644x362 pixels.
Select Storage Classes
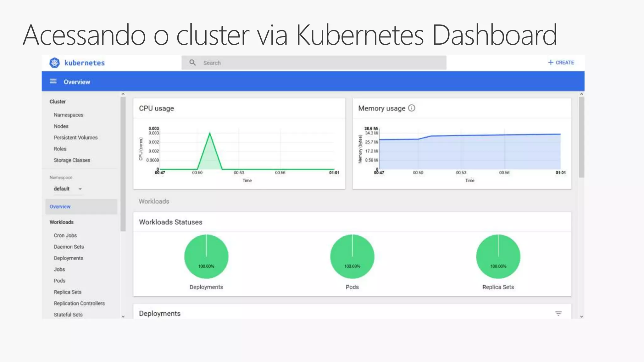coord(72,160)
